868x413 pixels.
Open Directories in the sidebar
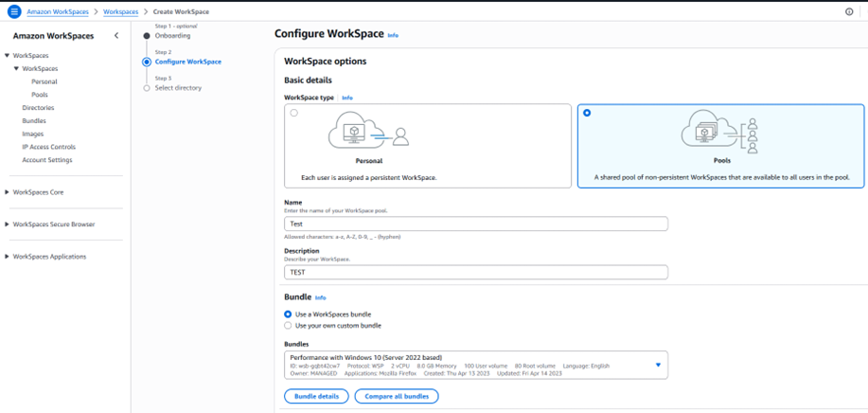coord(38,107)
